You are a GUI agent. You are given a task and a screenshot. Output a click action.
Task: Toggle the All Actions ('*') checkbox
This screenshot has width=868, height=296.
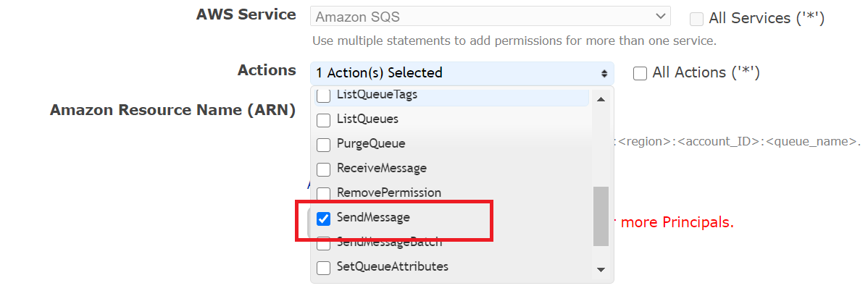[x=640, y=73]
